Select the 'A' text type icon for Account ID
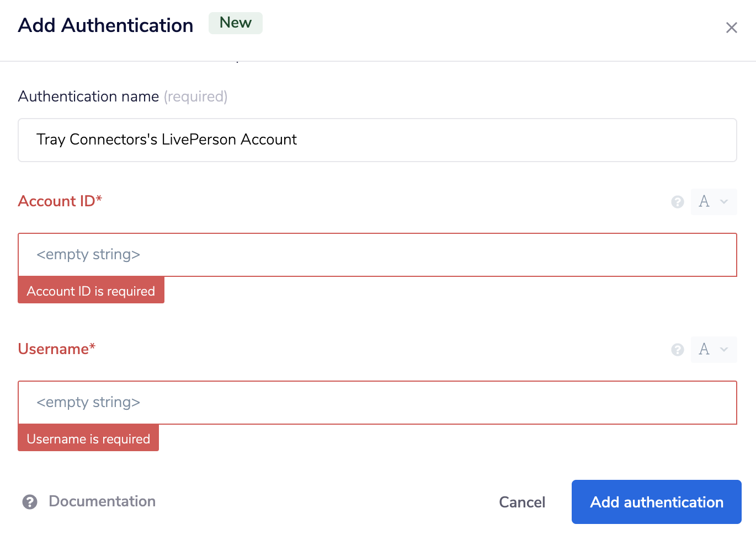The width and height of the screenshot is (756, 535). tap(704, 202)
